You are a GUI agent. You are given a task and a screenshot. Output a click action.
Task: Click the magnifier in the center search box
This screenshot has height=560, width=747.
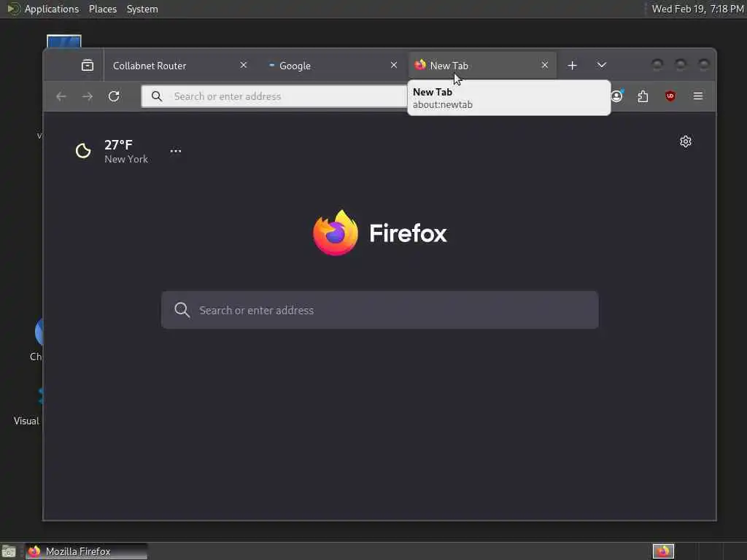click(x=182, y=310)
